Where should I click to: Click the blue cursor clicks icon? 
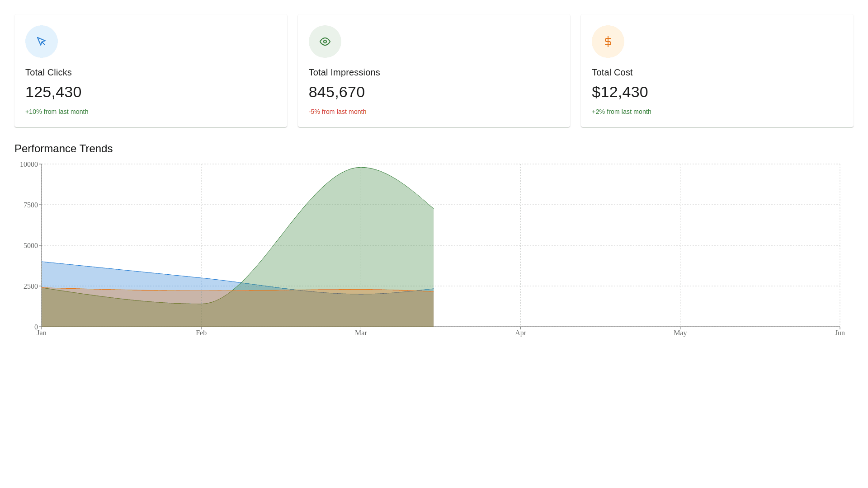click(41, 42)
